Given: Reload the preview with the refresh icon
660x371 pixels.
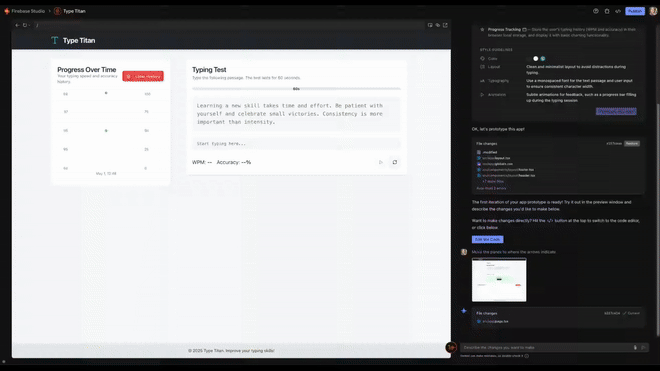Looking at the screenshot, I should (x=25, y=25).
